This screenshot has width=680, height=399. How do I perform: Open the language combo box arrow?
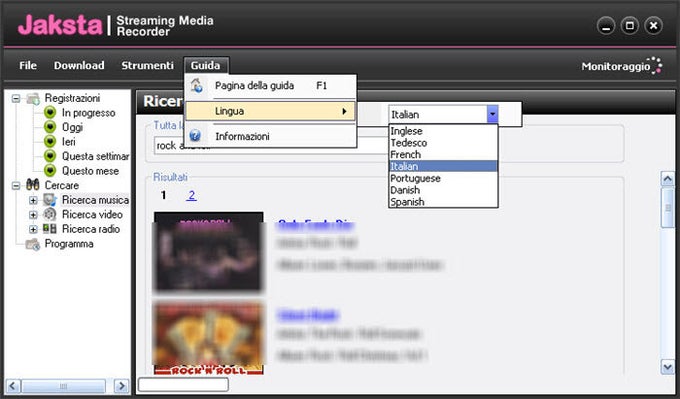(492, 114)
